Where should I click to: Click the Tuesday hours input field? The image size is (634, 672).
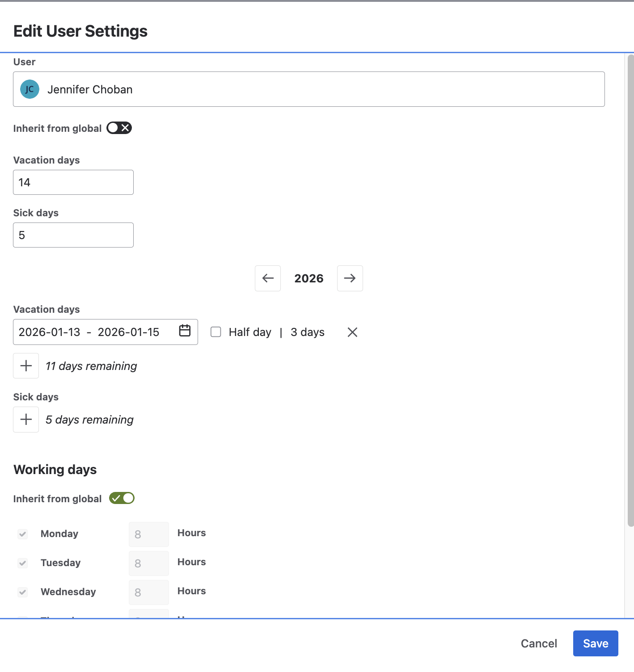click(x=148, y=563)
